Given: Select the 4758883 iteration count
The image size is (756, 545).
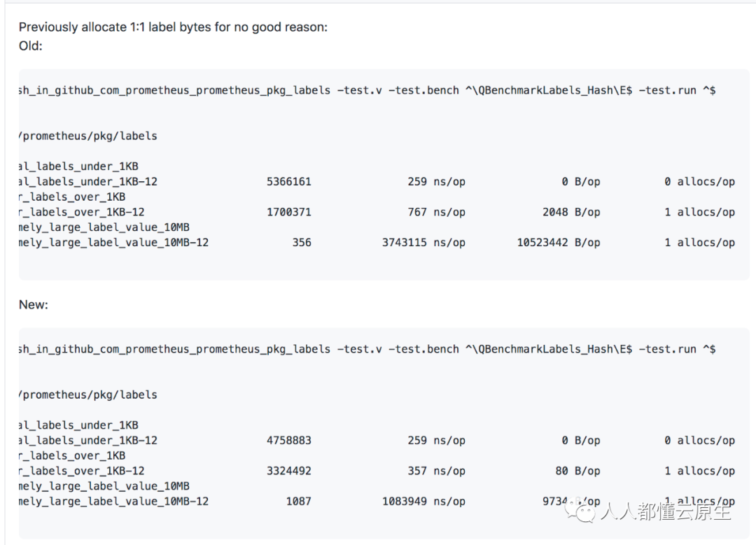Looking at the screenshot, I should click(x=289, y=441).
